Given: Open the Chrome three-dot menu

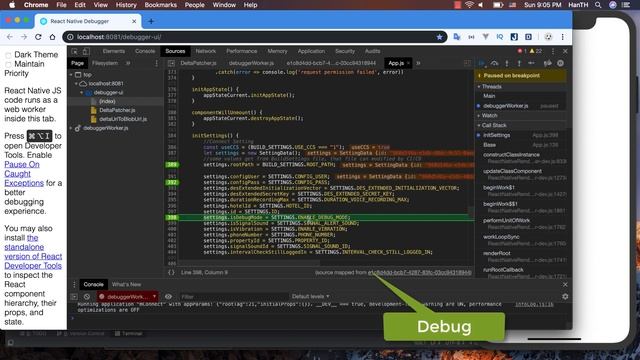Looking at the screenshot, I should [x=562, y=37].
